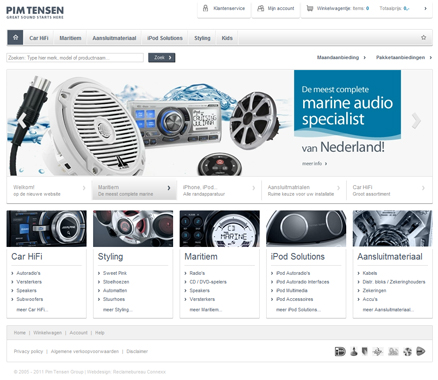The width and height of the screenshot is (438, 380).
Task: Open the Maritiem menu tab
Action: point(70,38)
